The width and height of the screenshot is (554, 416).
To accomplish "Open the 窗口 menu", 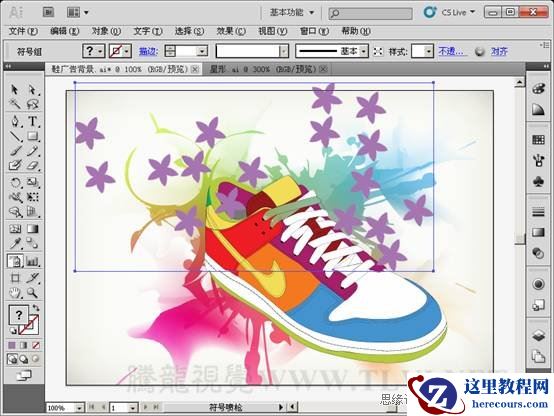I will pyautogui.click(x=314, y=31).
